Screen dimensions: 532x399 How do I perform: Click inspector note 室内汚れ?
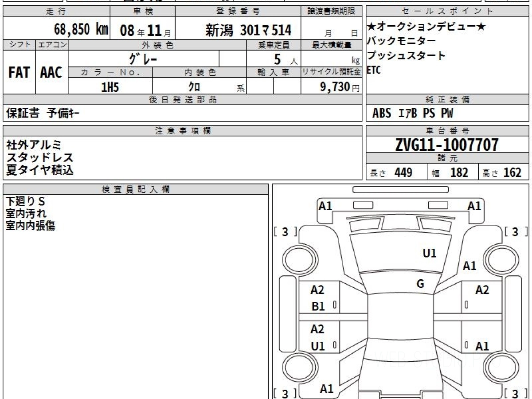click(26, 214)
